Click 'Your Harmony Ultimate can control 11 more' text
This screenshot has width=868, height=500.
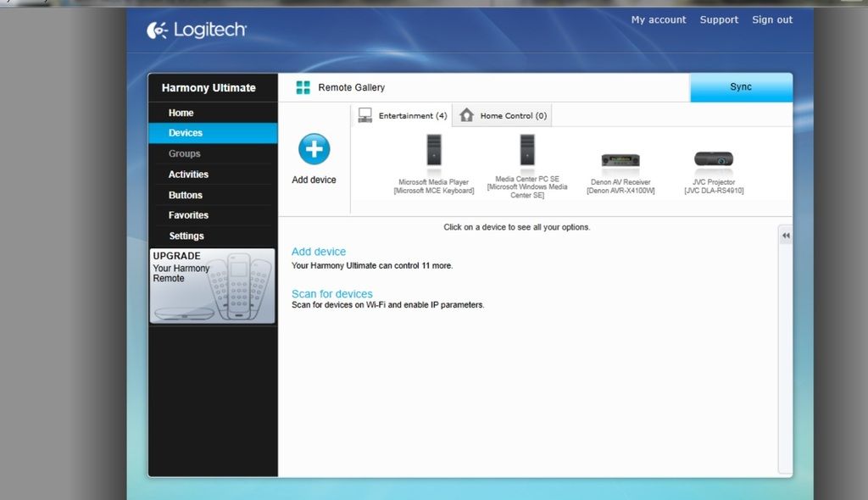point(372,266)
